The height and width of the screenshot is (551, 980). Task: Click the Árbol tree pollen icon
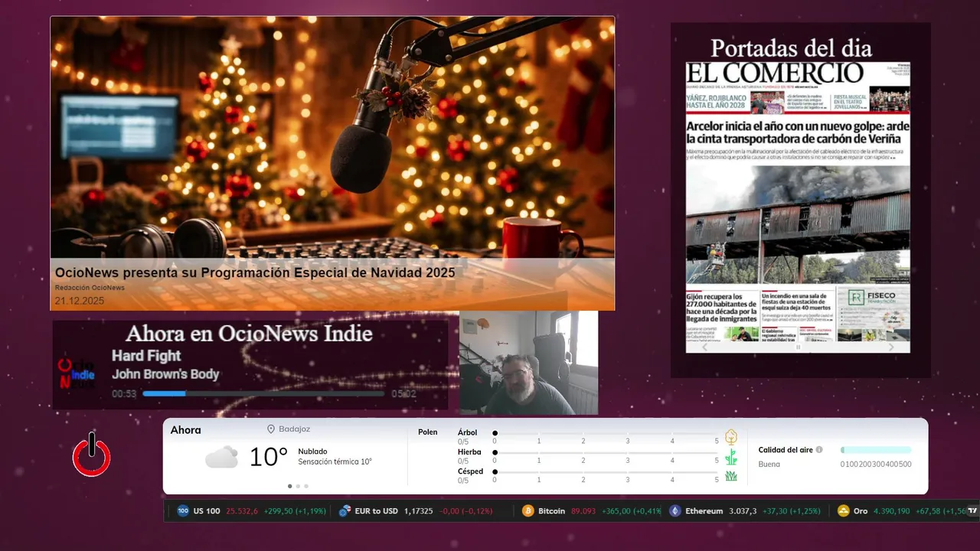click(731, 437)
